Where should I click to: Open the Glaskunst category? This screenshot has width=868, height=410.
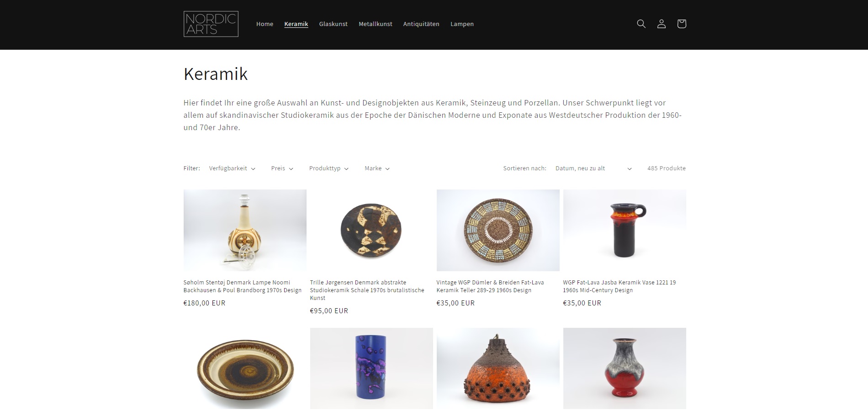click(333, 24)
